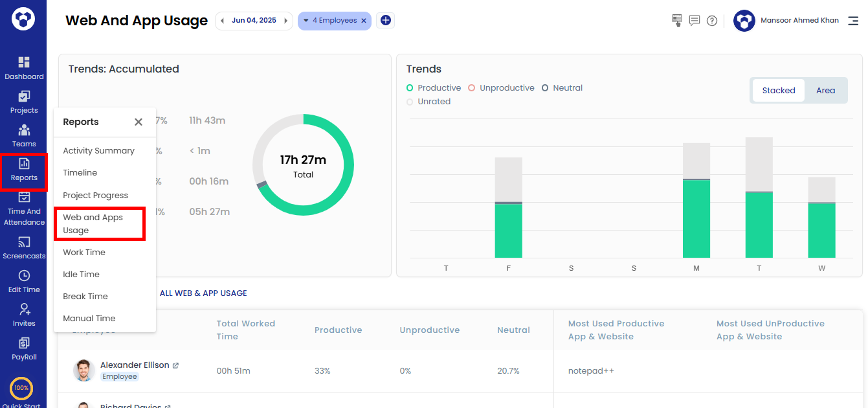The width and height of the screenshot is (868, 408).
Task: Open Alexander Ellison's profile link
Action: 176,365
